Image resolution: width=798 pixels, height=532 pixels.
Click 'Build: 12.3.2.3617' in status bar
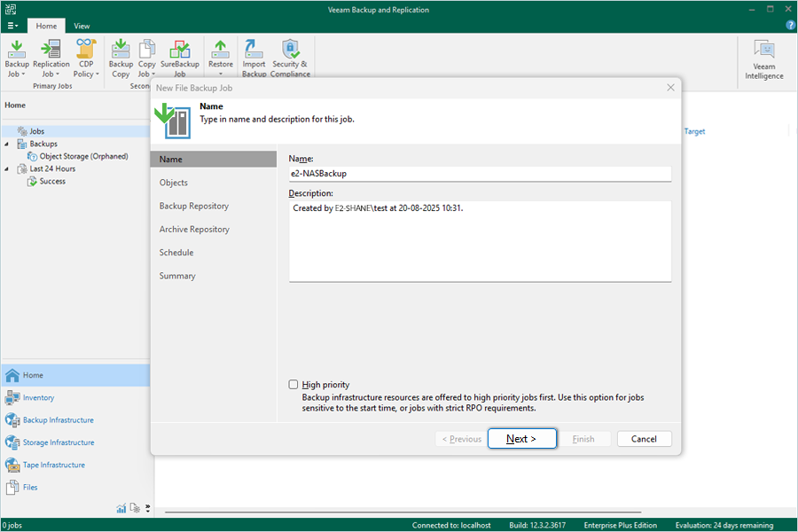tap(537, 526)
